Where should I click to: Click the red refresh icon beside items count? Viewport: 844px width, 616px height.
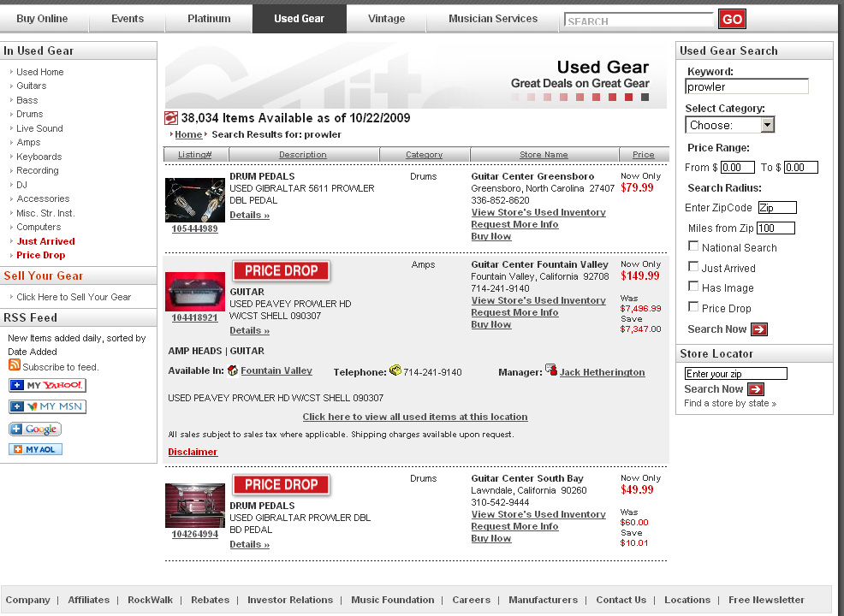click(x=170, y=118)
